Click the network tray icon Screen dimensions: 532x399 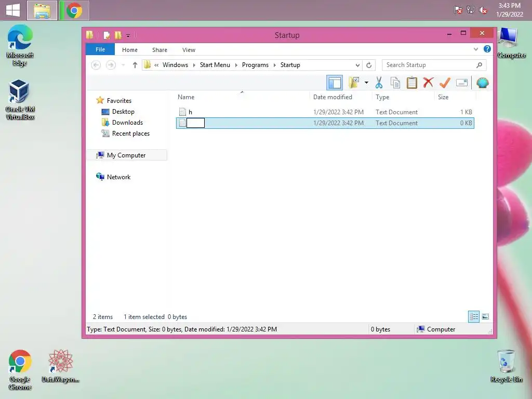[471, 10]
